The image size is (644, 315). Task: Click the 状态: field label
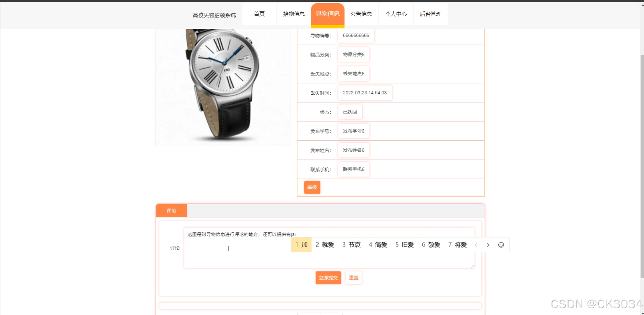(325, 112)
